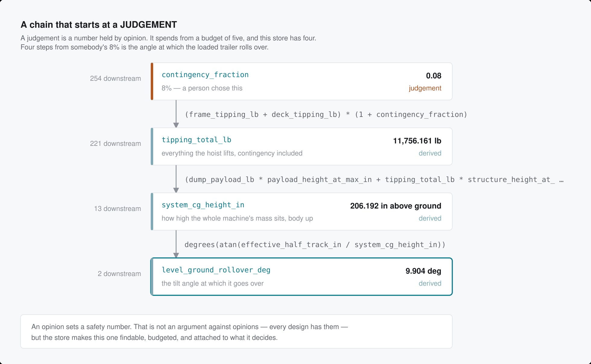
Task: Click the derived tag on level_ground_rollover_deg
Action: 430,283
